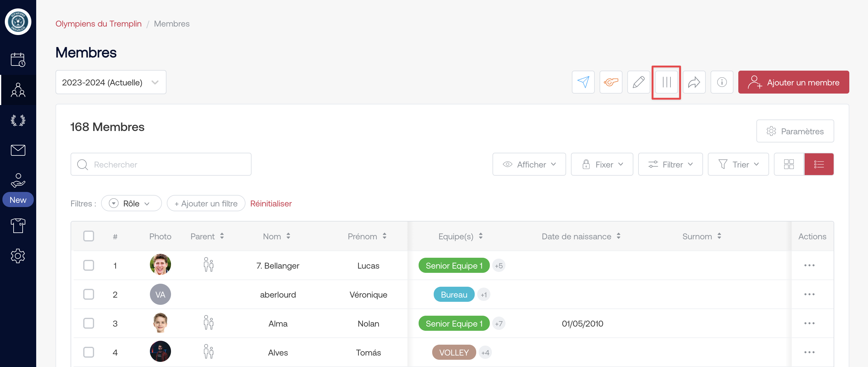Open the Afficher dropdown
Viewport: 868px width, 367px height.
pyautogui.click(x=529, y=164)
